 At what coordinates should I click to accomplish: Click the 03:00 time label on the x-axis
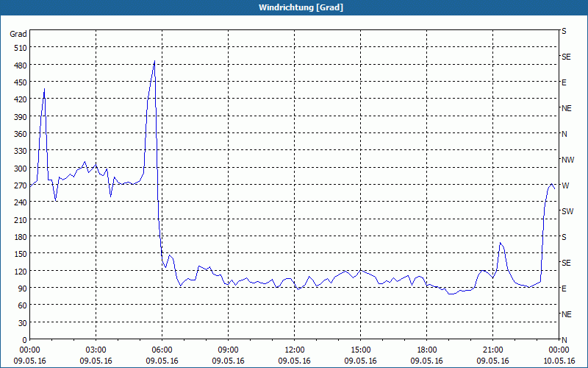pyautogui.click(x=96, y=350)
